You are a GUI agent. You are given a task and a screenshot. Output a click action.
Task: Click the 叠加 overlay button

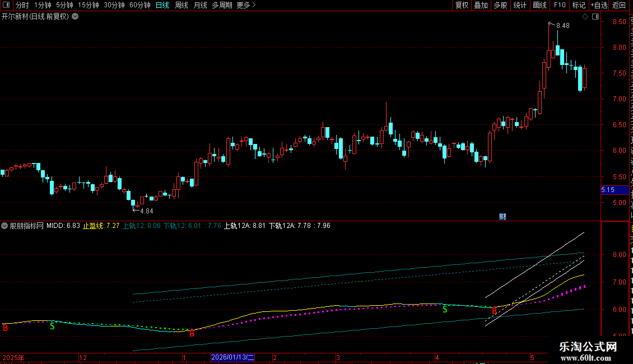pos(481,5)
